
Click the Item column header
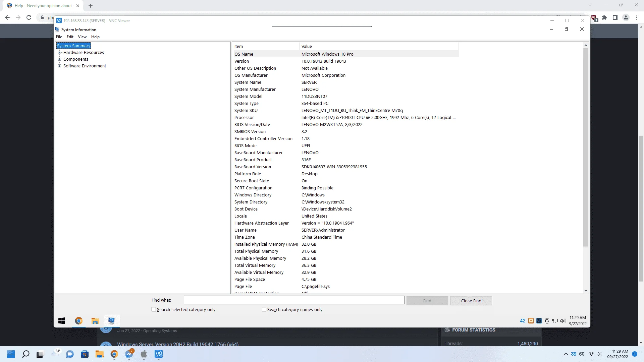[x=266, y=47]
